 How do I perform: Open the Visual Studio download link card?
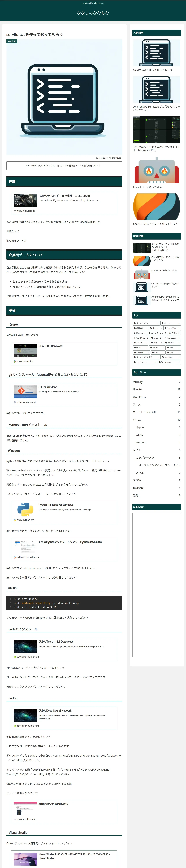tap(64, 859)
